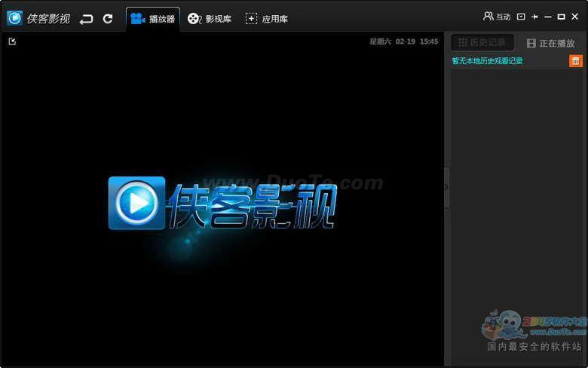588x368 pixels.
Task: Pin the window with the pin icon
Action: coord(534,17)
